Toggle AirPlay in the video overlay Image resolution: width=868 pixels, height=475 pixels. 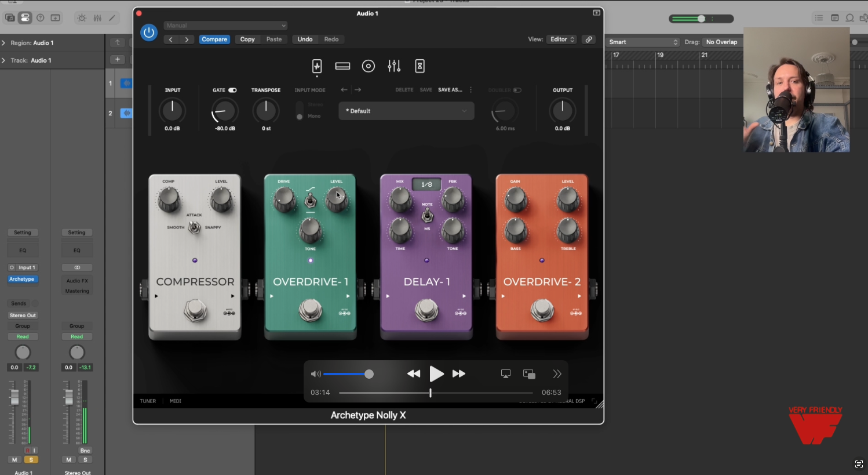click(x=506, y=374)
